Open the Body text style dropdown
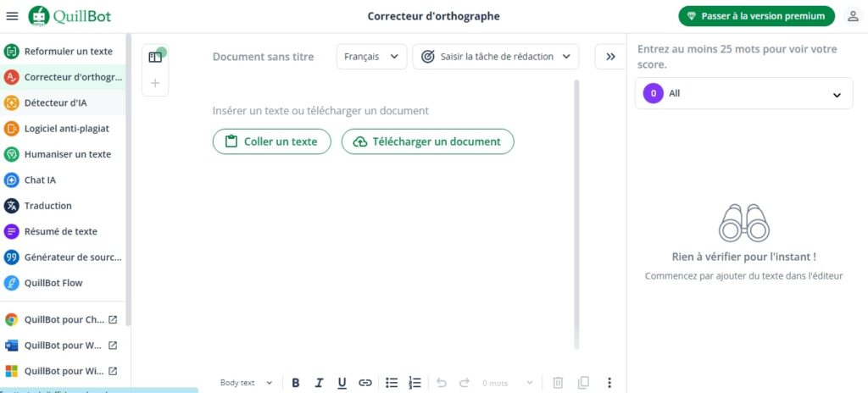 tap(247, 383)
